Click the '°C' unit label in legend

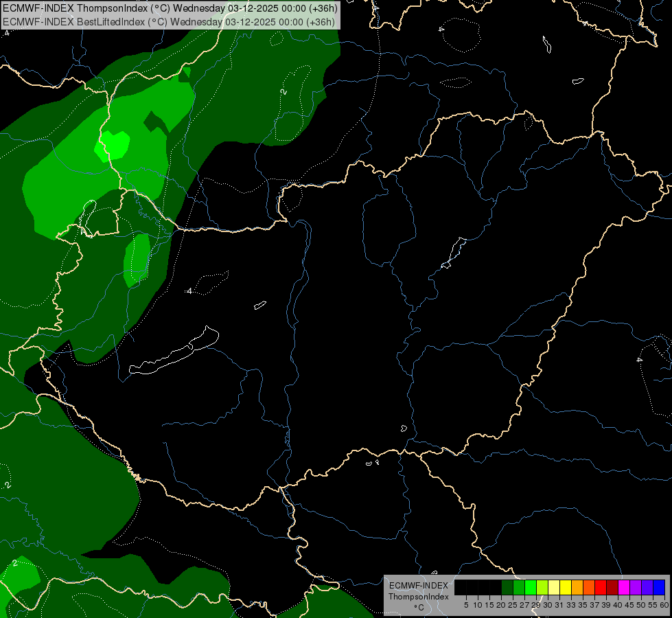click(419, 608)
